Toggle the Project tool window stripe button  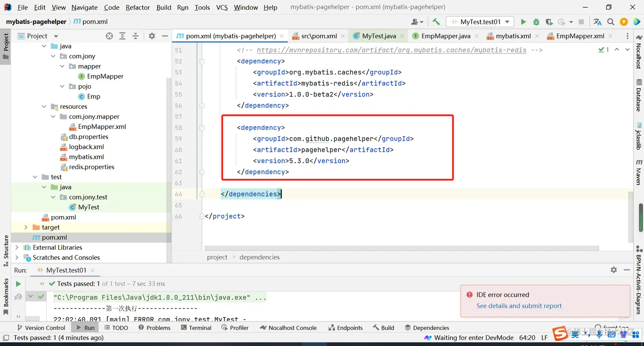pos(6,46)
